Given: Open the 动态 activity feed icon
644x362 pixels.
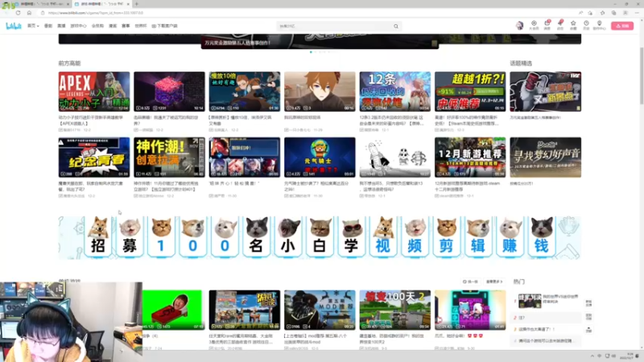Looking at the screenshot, I should (x=560, y=26).
